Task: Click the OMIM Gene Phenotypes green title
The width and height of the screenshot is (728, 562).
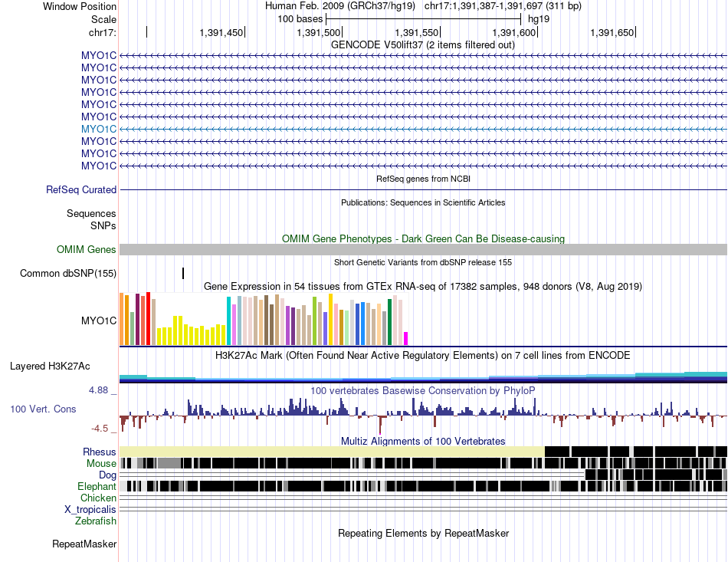Action: click(x=423, y=238)
